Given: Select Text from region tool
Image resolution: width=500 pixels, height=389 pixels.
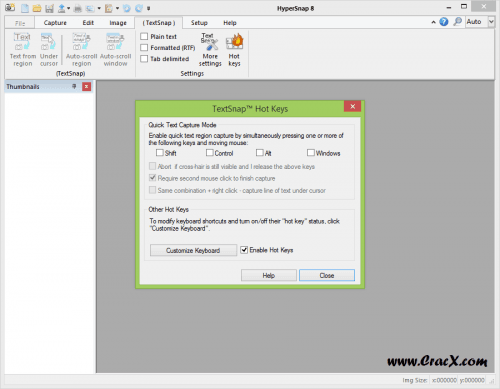Looking at the screenshot, I should (23, 49).
